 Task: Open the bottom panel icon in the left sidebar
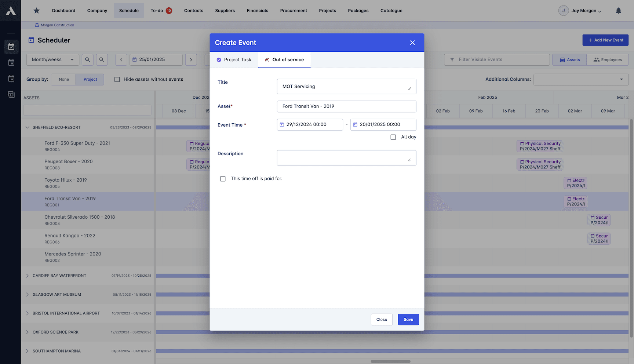click(x=11, y=94)
